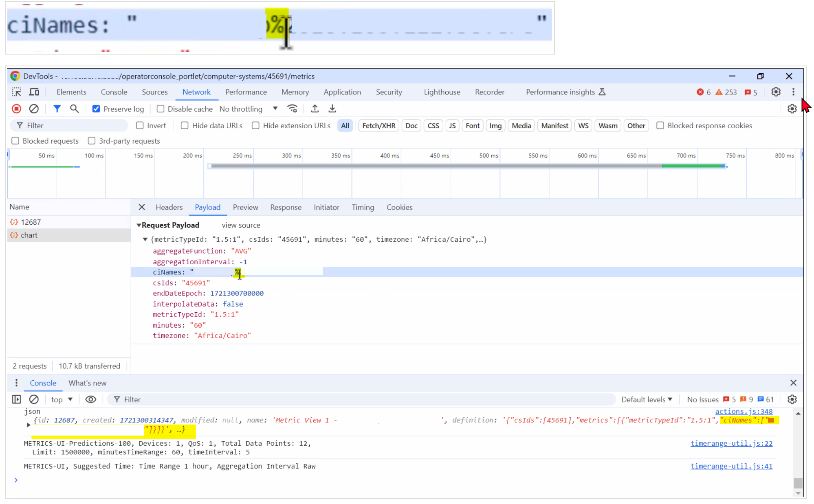Image resolution: width=814 pixels, height=504 pixels.
Task: Open the Console panel tab
Action: [114, 92]
